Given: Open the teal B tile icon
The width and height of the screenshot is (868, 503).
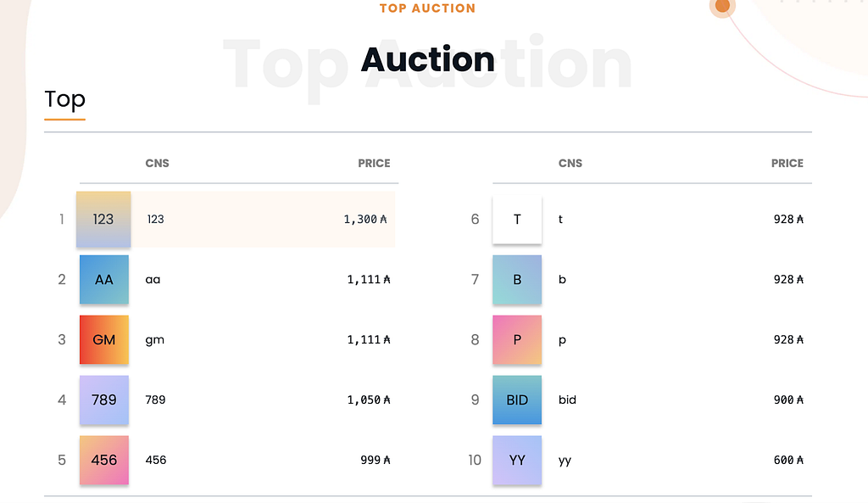Looking at the screenshot, I should tap(517, 280).
